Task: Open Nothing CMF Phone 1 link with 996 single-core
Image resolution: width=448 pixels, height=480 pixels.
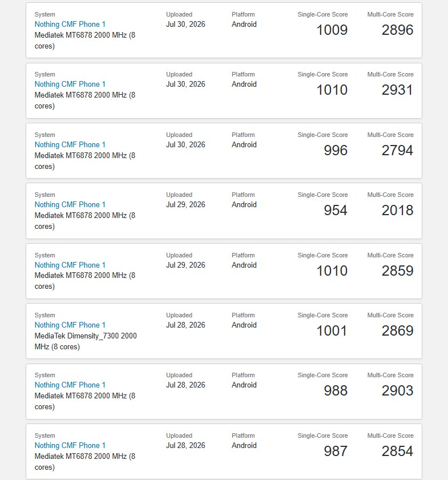Action: (70, 144)
